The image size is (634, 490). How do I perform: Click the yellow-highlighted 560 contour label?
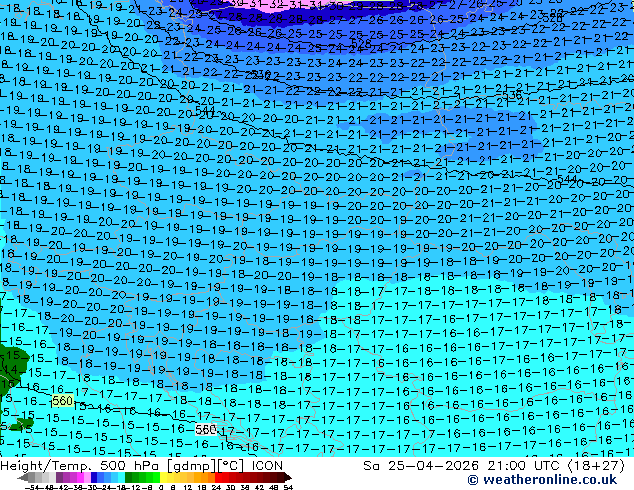coord(63,401)
